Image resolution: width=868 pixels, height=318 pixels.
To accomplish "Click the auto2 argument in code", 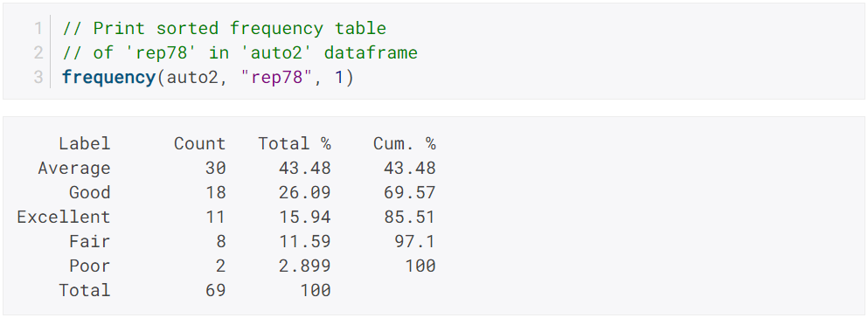I will tap(192, 77).
